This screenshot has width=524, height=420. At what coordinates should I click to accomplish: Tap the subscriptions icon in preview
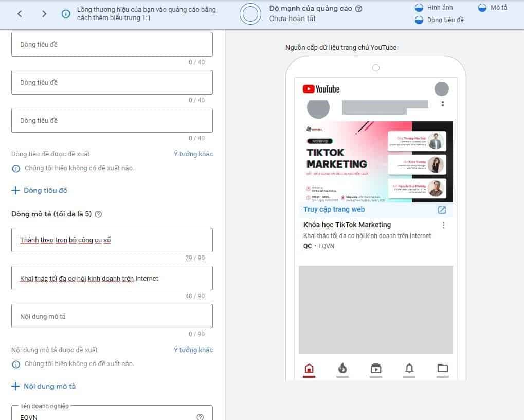[376, 368]
